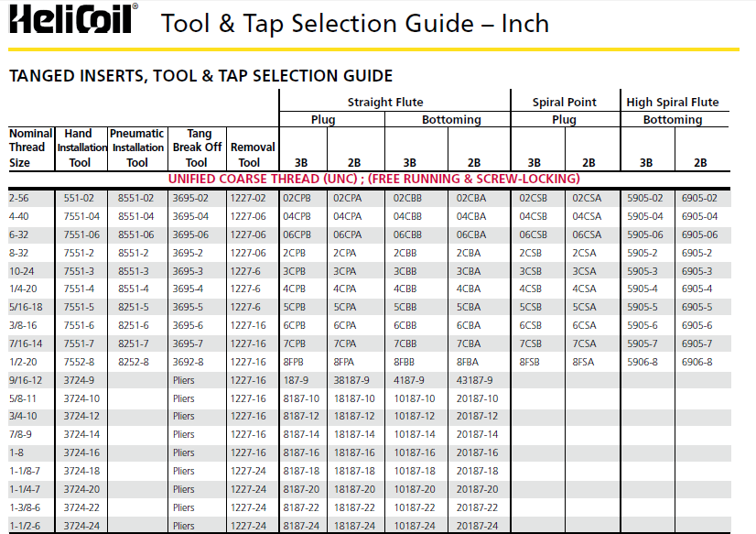Select the '7/8-9' thread size cell

coord(20,434)
